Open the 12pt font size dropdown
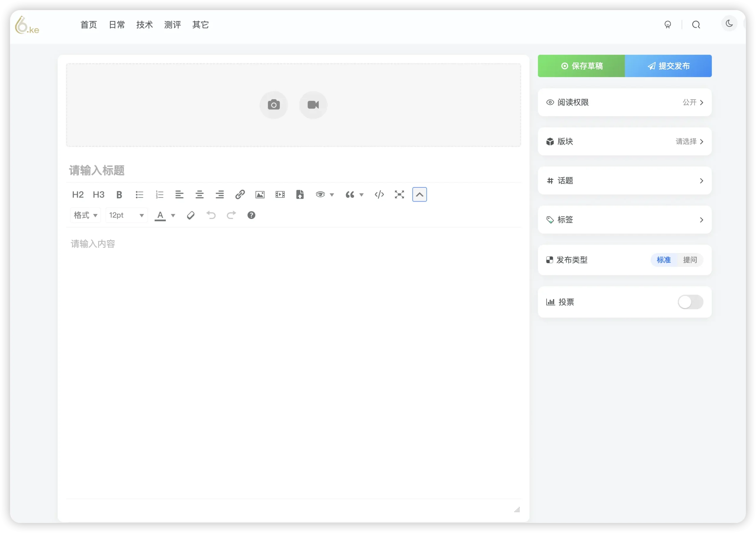The width and height of the screenshot is (756, 533). (126, 215)
